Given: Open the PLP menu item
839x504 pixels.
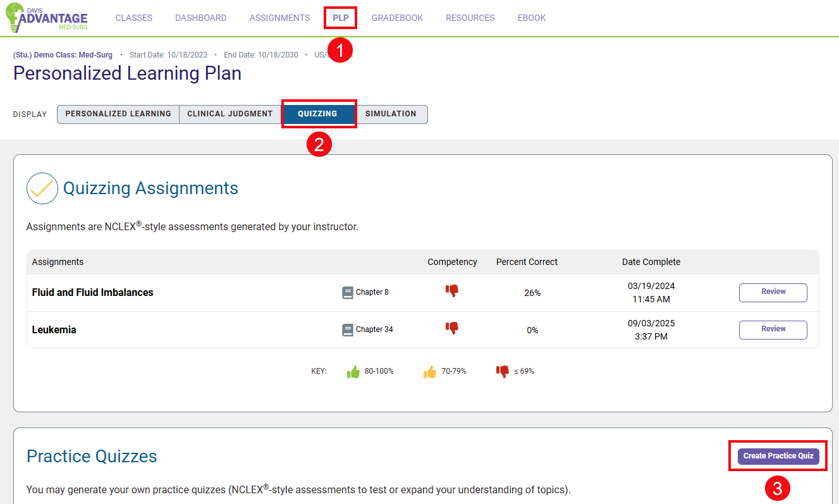Looking at the screenshot, I should click(341, 18).
